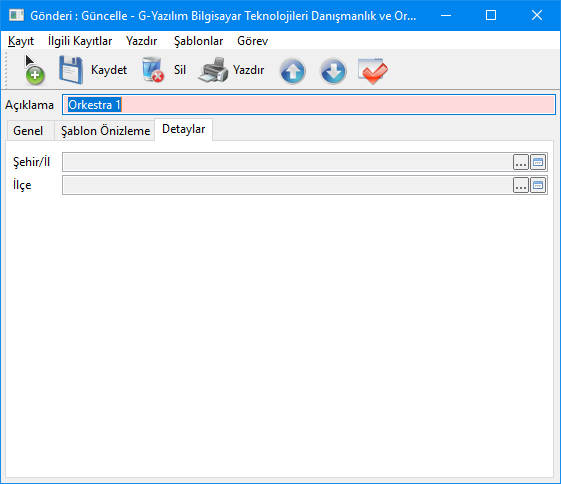Click the Yazdır printer icon

coord(213,70)
